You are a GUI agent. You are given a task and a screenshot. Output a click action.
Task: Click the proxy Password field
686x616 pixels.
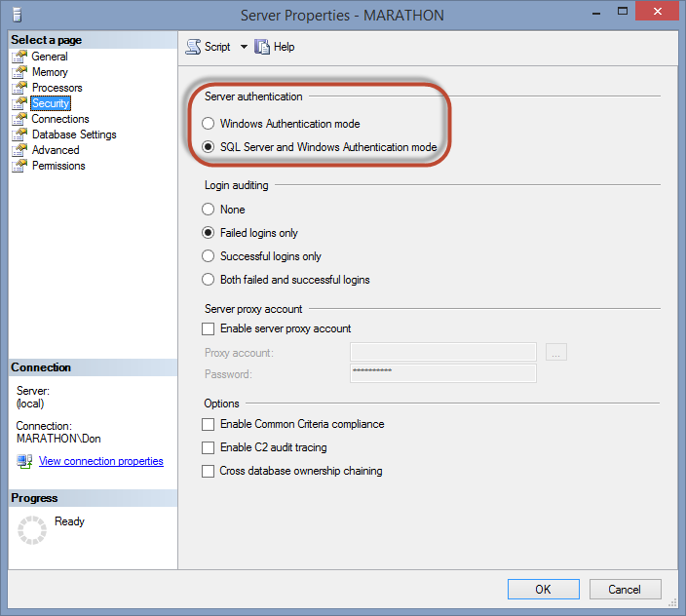(443, 373)
